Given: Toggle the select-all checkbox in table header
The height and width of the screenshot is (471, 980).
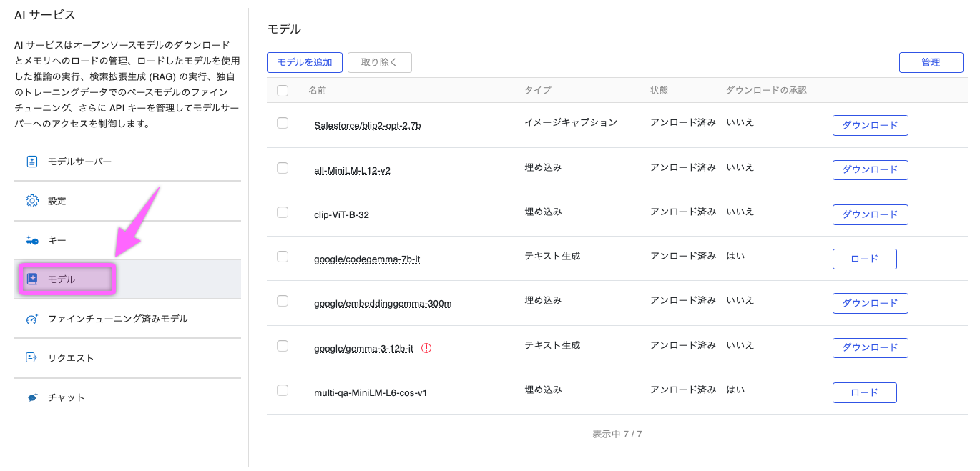Looking at the screenshot, I should [283, 91].
